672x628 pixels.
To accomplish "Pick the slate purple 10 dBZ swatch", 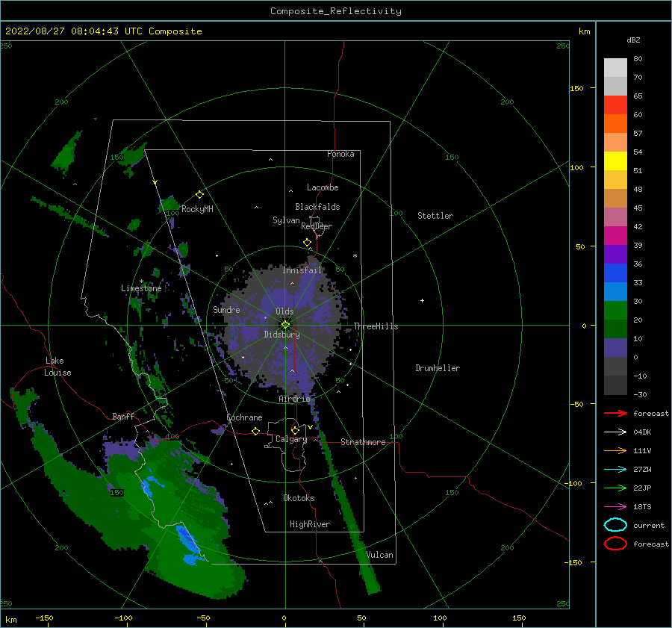I will (615, 347).
